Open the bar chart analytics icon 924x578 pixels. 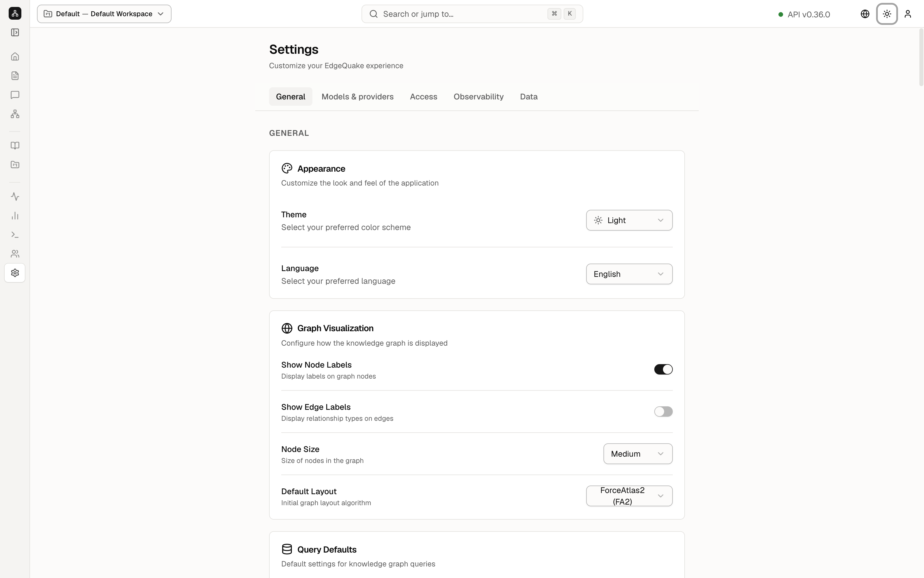pyautogui.click(x=15, y=216)
